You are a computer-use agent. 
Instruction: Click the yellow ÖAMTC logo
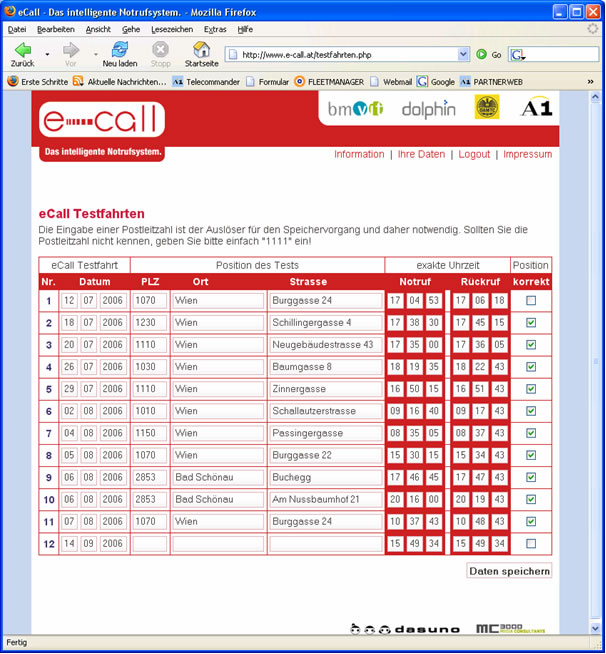(487, 107)
